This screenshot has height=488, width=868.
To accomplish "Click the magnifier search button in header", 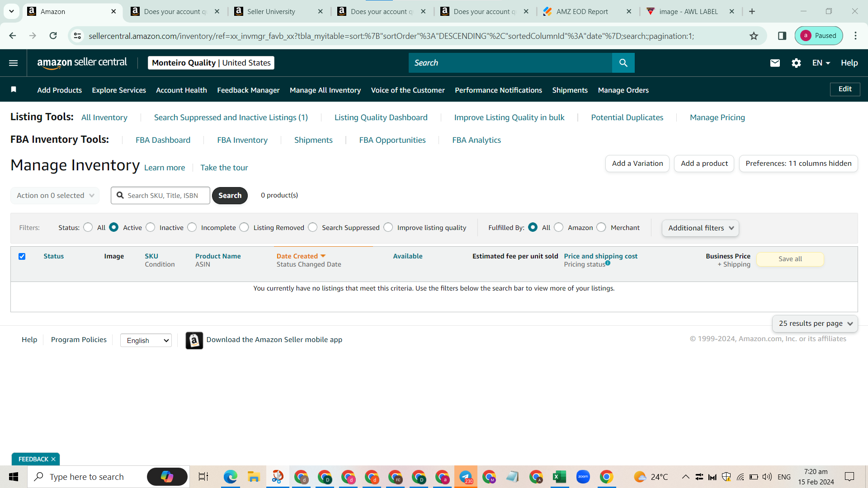I will 623,63.
